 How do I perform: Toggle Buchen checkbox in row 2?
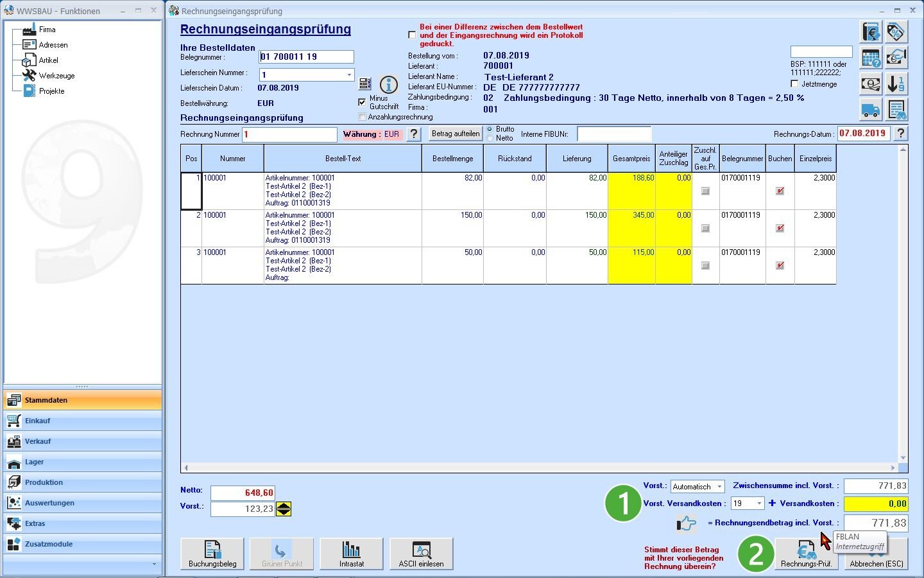click(x=780, y=228)
